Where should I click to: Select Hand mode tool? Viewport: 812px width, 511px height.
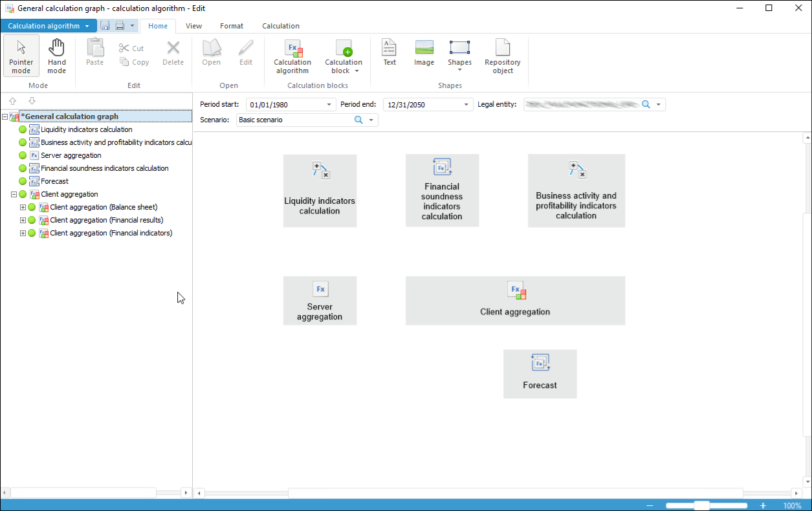(57, 56)
